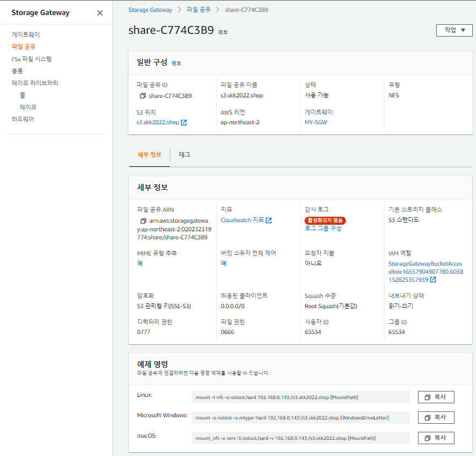Go to 게이트웨이 in sidebar

[x=26, y=34]
